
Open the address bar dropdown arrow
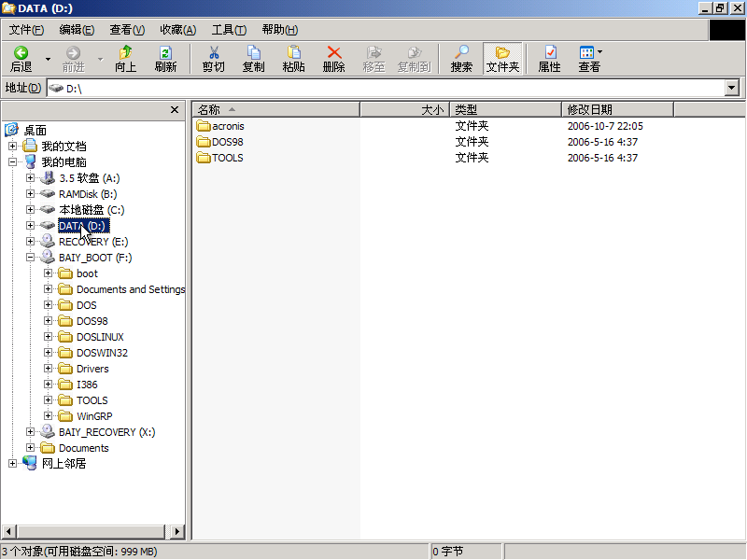[732, 88]
